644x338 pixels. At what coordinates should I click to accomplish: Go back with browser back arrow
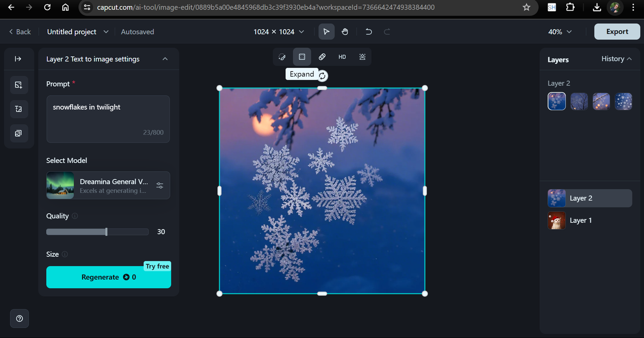pyautogui.click(x=11, y=8)
